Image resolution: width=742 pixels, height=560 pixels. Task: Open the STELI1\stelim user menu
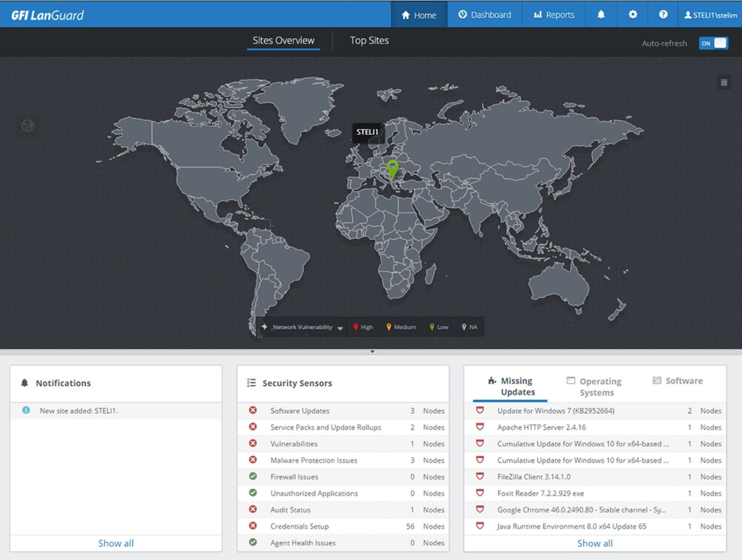(x=710, y=15)
